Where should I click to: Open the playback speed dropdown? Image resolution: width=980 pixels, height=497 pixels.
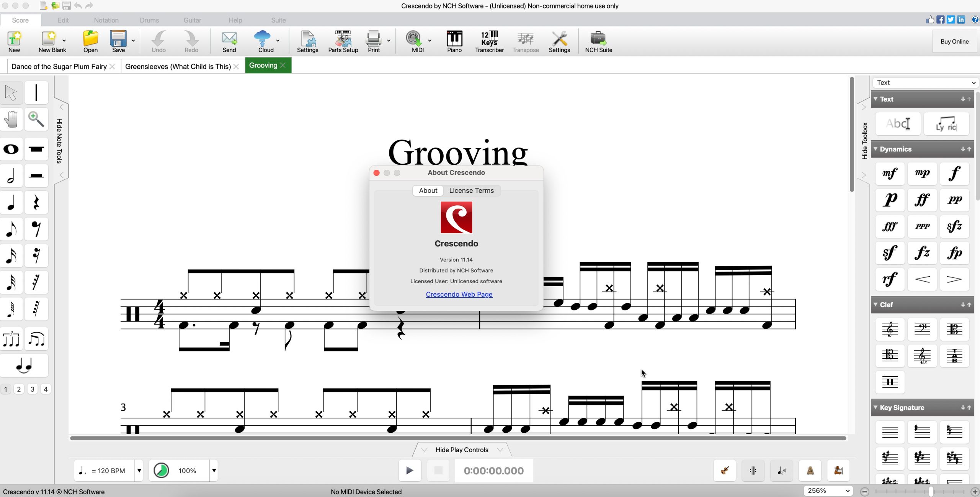pos(214,471)
